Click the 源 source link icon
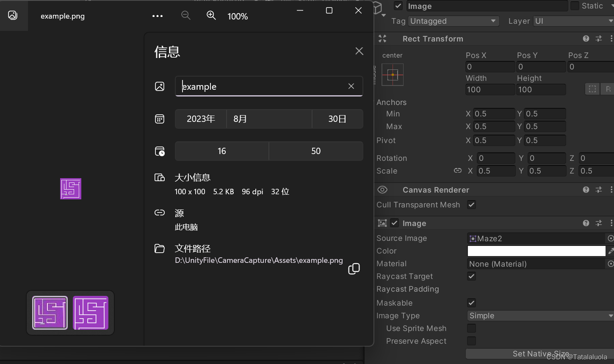The width and height of the screenshot is (614, 364). click(160, 212)
